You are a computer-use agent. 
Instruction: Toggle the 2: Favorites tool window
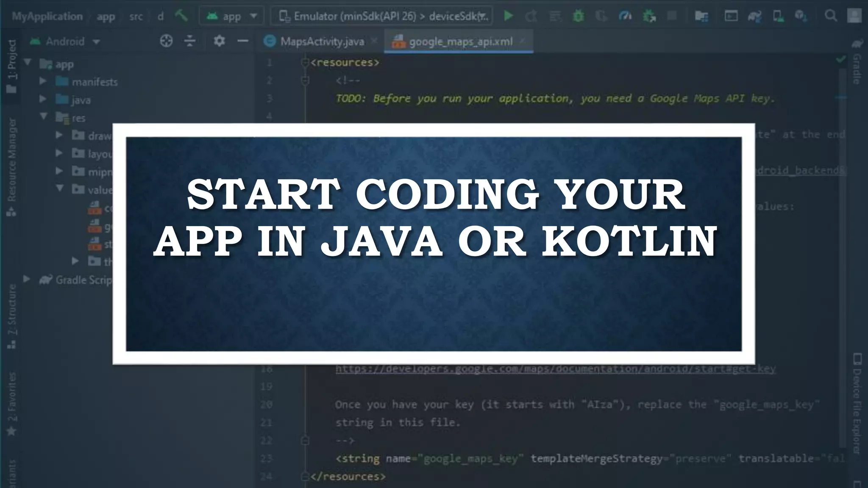(x=12, y=404)
